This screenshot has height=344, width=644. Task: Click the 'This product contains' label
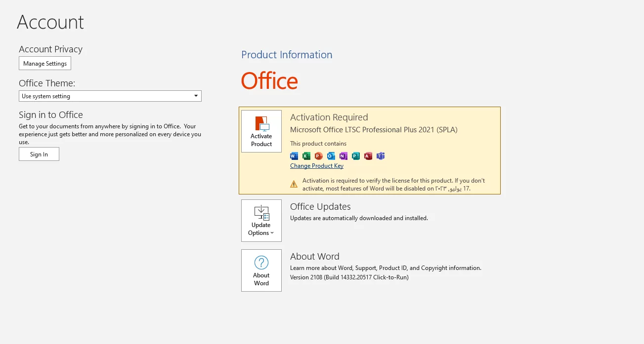pos(318,144)
